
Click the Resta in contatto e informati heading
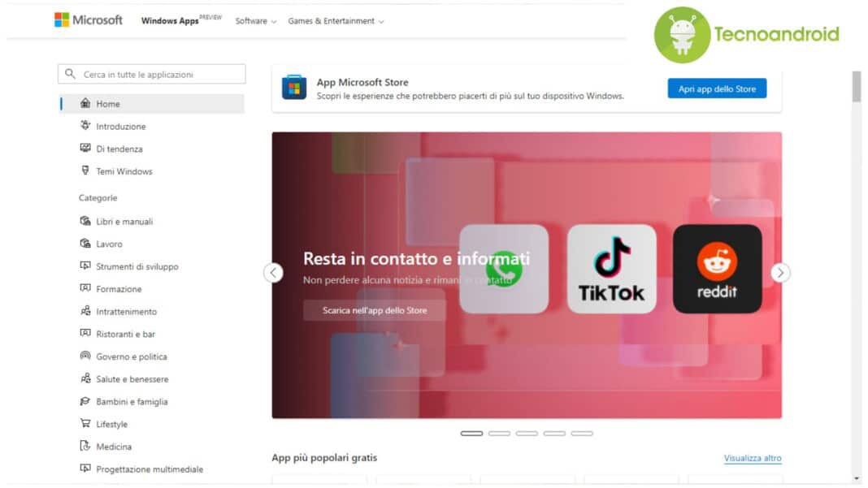point(416,258)
